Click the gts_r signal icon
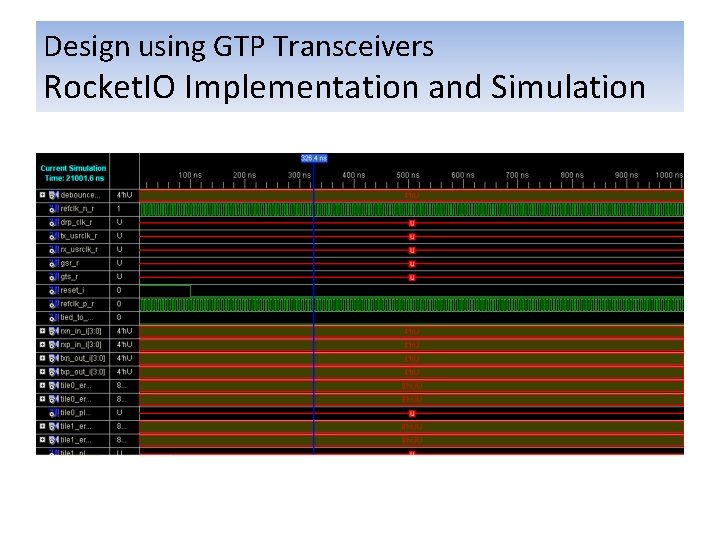Screen dimensions: 720x540 click(x=54, y=277)
